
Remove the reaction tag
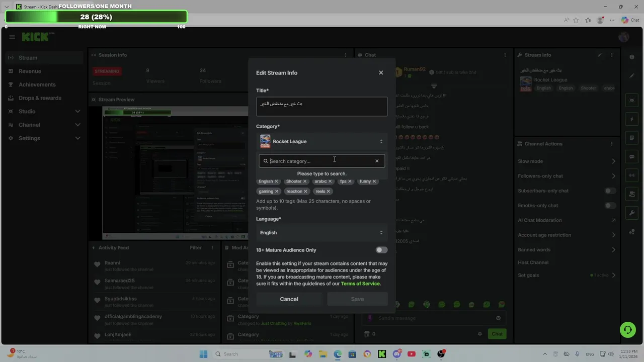coord(306,192)
